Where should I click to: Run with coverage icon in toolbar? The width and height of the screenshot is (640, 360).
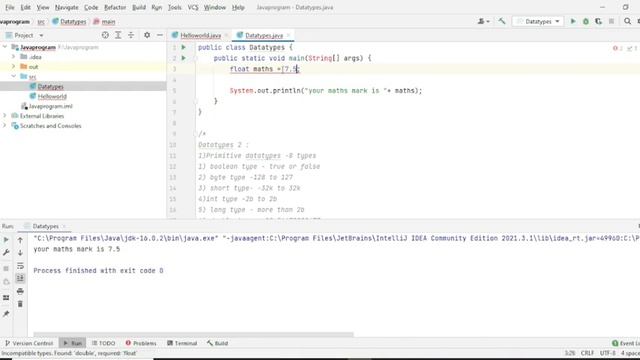(x=598, y=21)
